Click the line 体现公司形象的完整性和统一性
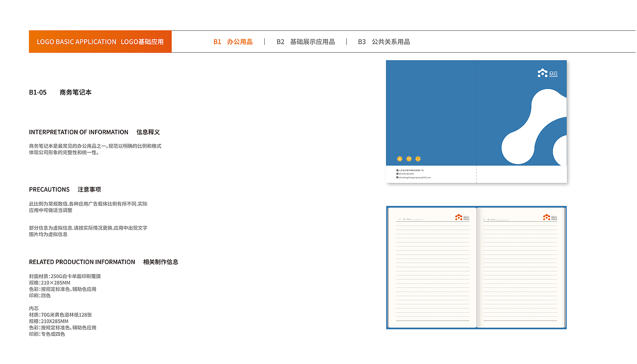The width and height of the screenshot is (637, 364). click(x=65, y=153)
